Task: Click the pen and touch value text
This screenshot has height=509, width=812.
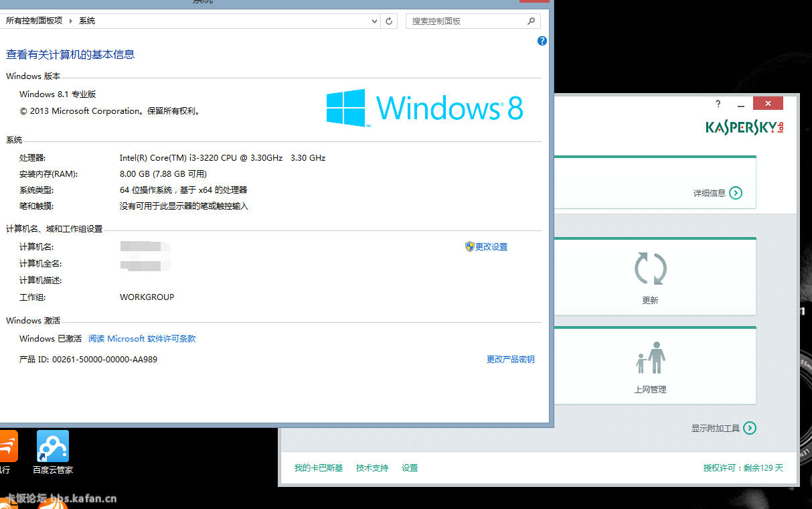Action: pyautogui.click(x=184, y=206)
